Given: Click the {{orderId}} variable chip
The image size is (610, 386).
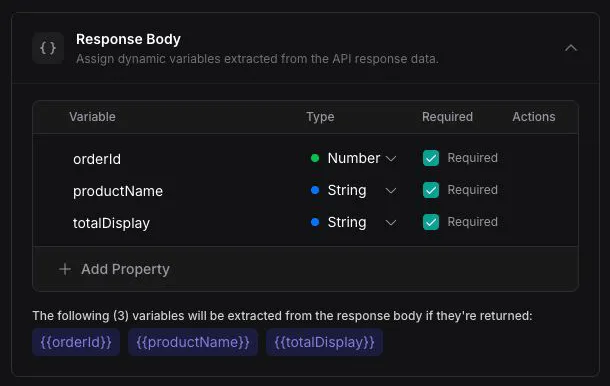Looking at the screenshot, I should click(76, 342).
